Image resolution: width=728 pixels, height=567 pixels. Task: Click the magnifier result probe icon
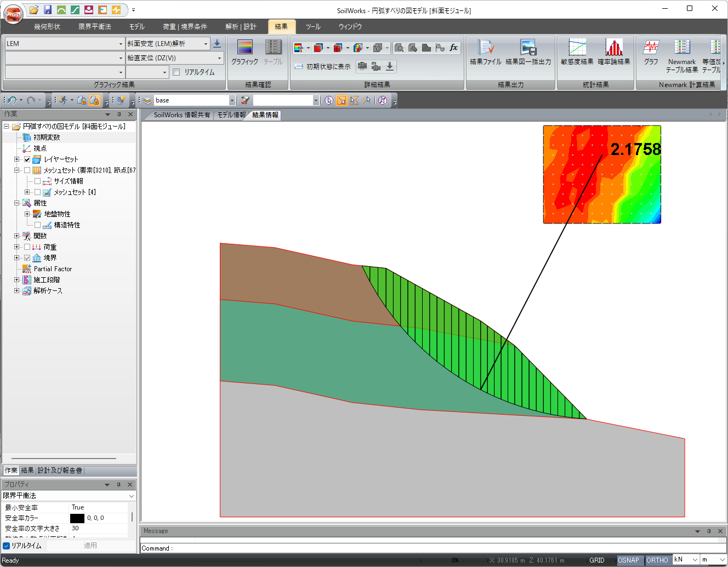coord(400,48)
